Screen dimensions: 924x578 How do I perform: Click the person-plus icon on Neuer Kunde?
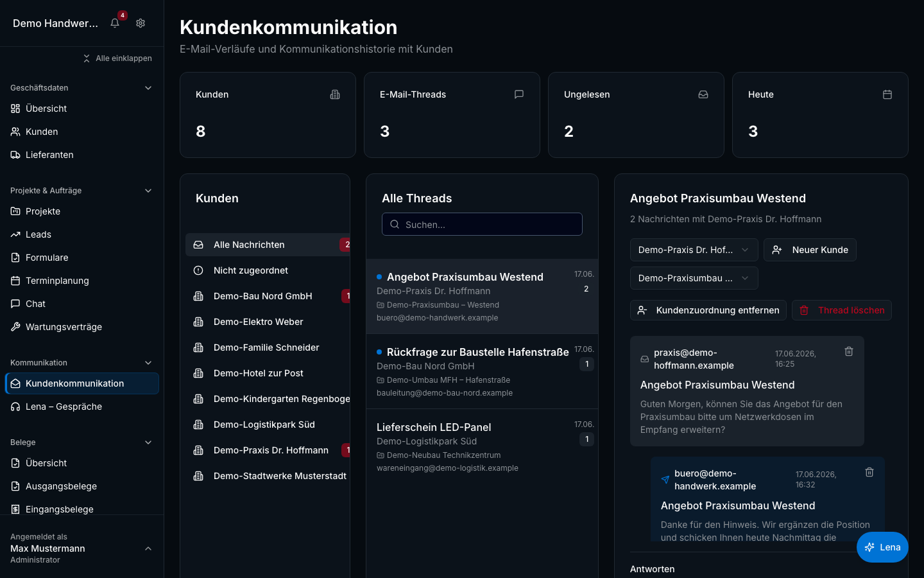tap(777, 250)
